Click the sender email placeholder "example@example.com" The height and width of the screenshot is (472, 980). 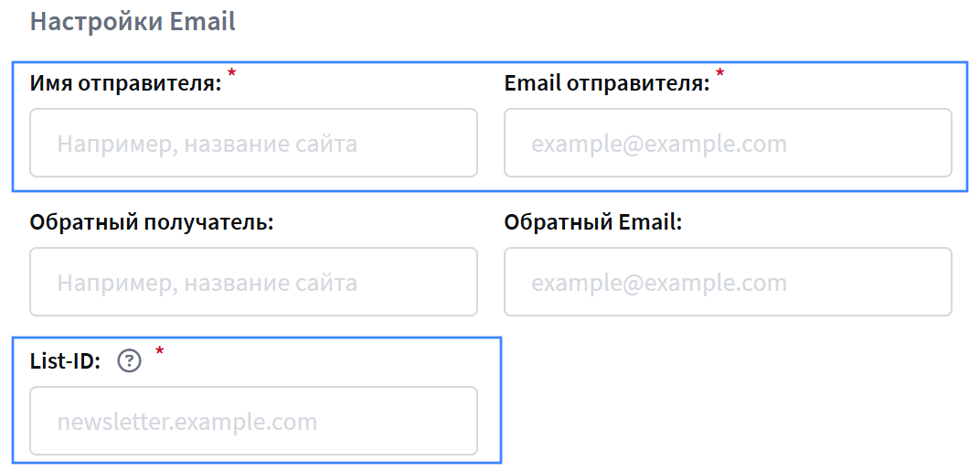pos(659,144)
